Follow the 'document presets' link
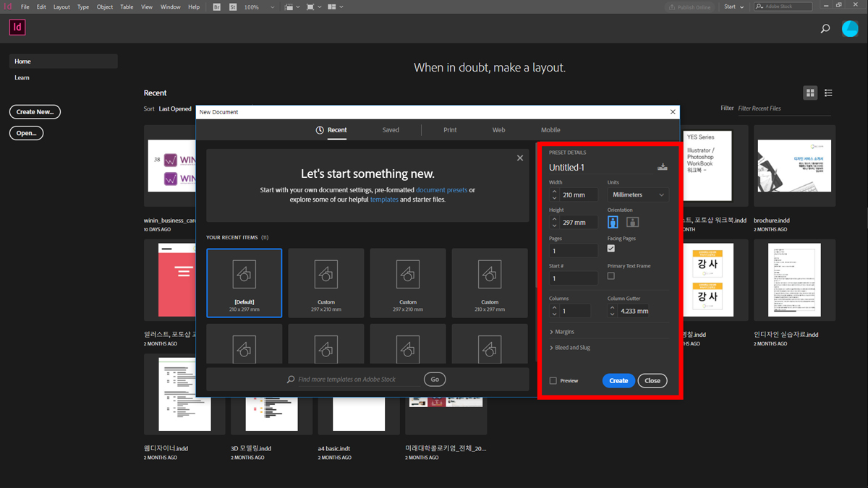 click(x=442, y=190)
